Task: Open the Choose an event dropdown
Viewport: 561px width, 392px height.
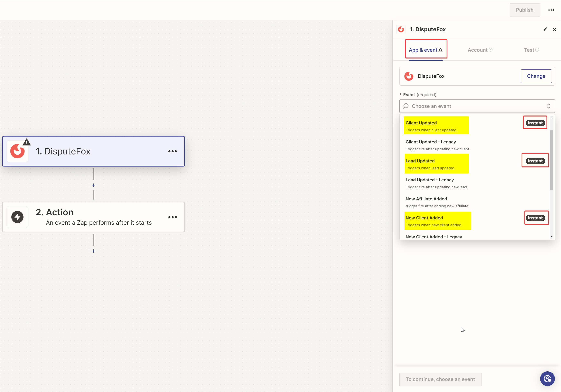Action: pos(476,106)
